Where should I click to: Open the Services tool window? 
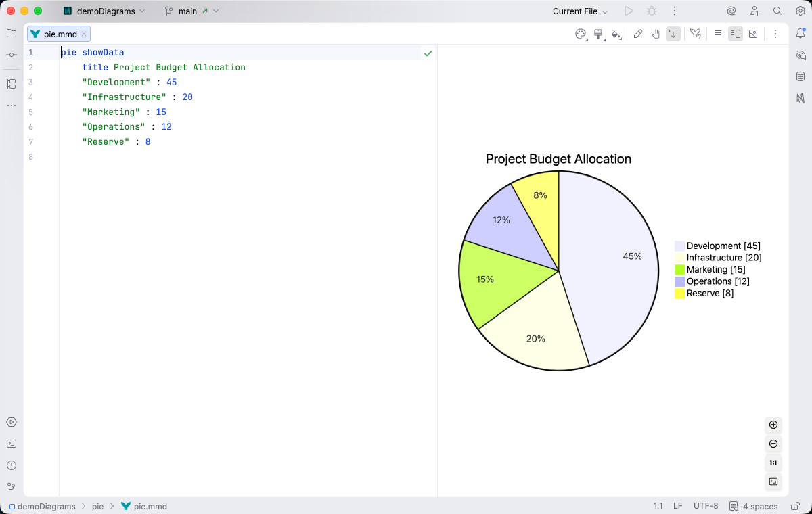point(12,422)
